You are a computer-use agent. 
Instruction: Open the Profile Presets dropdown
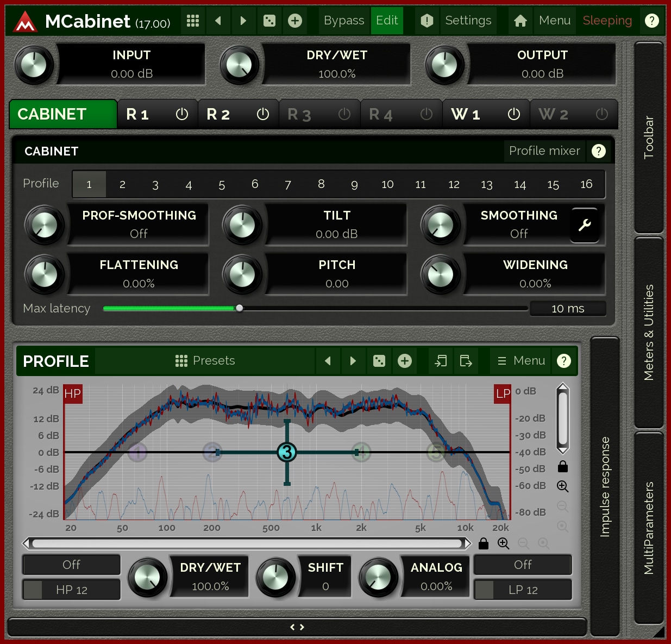pos(205,361)
